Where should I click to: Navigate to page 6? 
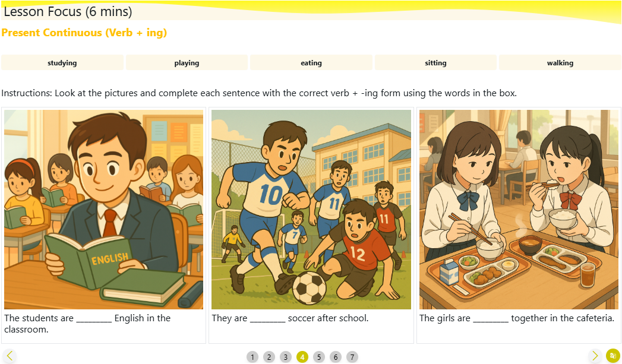click(x=336, y=357)
